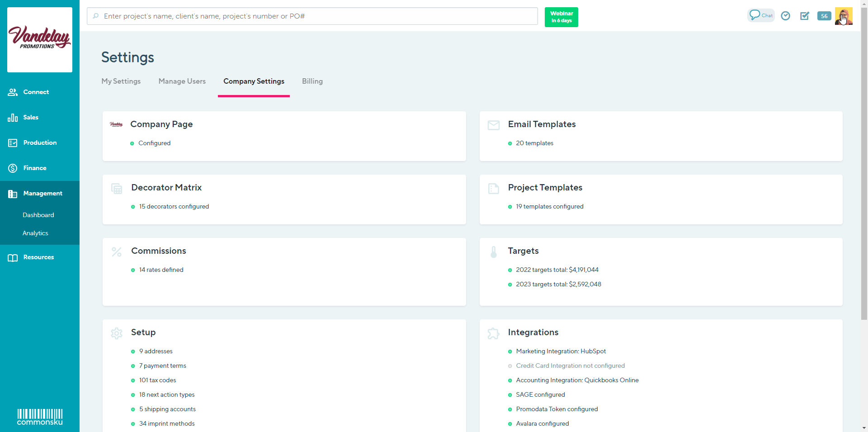Screen dimensions: 868x432
Task: Open the tasks checkbox icon in header
Action: coord(805,16)
